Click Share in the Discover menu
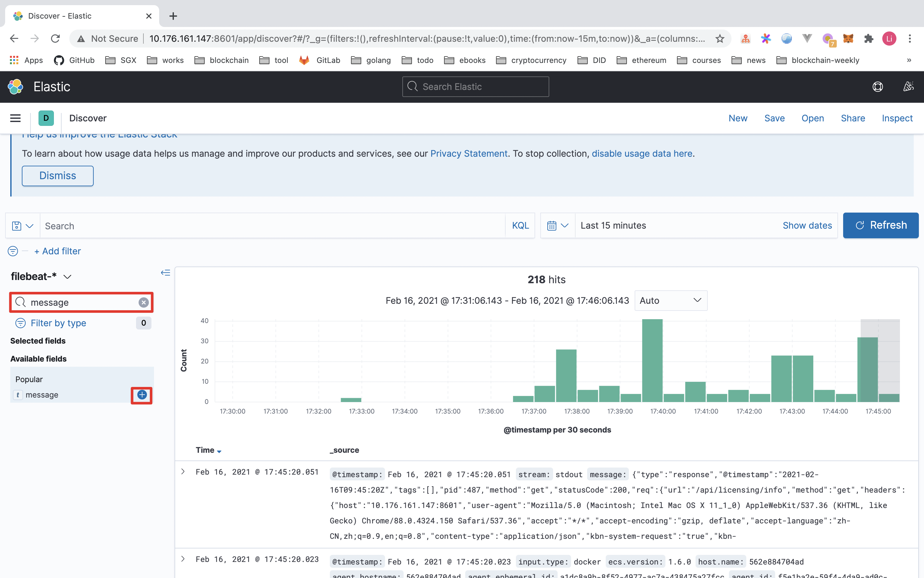This screenshot has width=924, height=578. point(852,118)
